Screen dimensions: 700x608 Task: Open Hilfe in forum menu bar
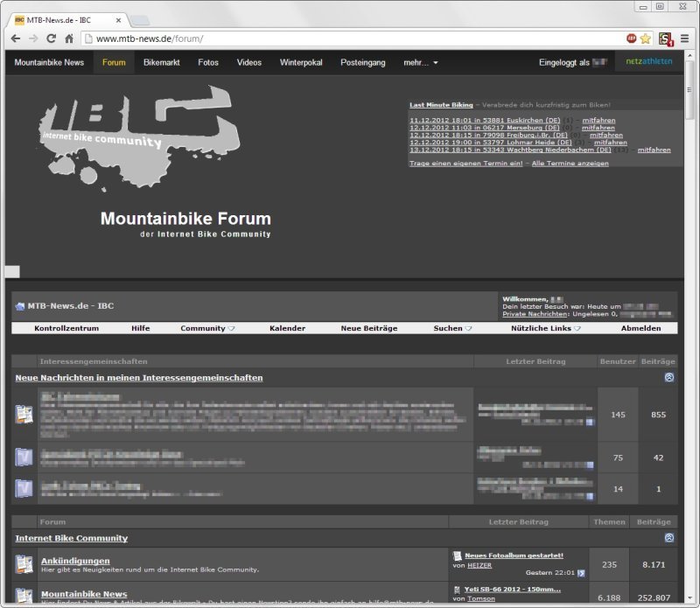click(x=141, y=328)
